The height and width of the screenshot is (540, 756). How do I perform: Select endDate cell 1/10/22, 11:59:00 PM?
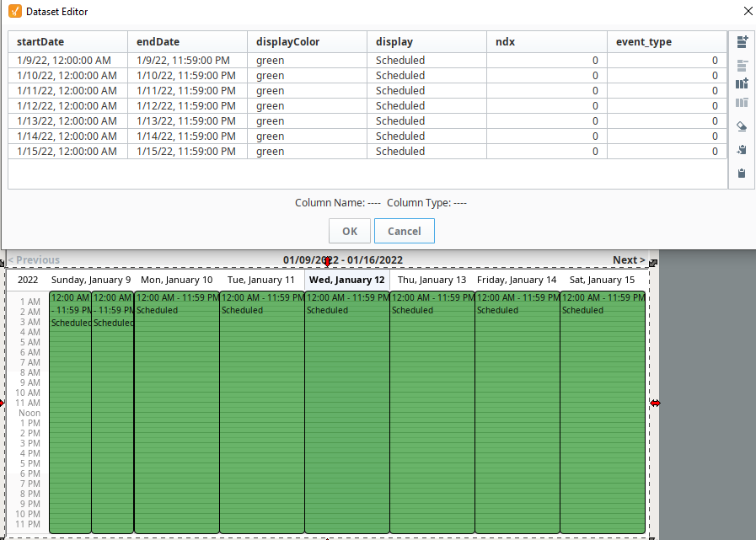[x=188, y=76]
